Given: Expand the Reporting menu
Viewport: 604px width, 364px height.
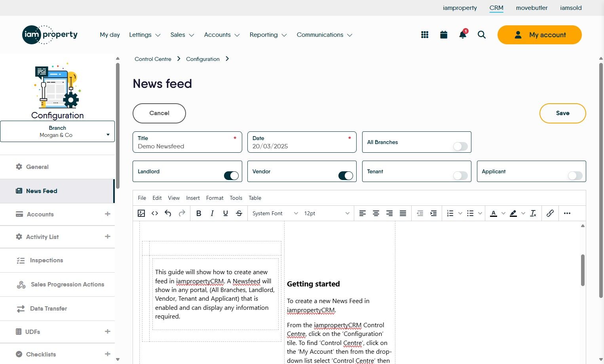Looking at the screenshot, I should (268, 35).
